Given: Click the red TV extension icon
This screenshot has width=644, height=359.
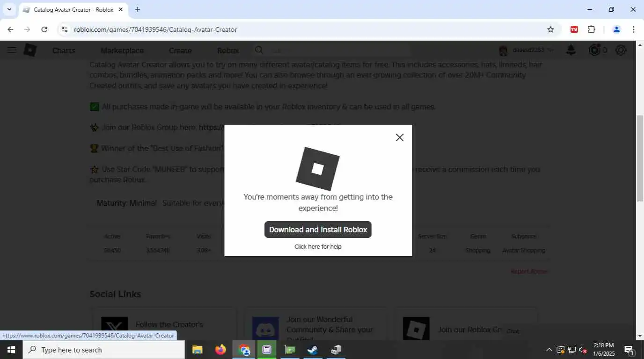Looking at the screenshot, I should [x=574, y=29].
